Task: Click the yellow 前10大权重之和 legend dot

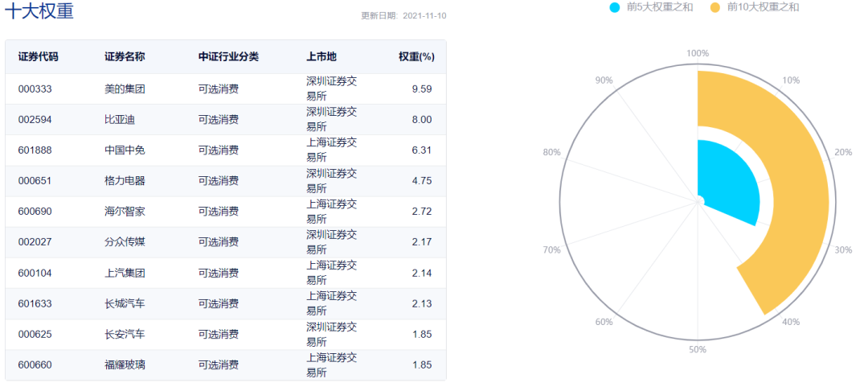Action: point(715,7)
